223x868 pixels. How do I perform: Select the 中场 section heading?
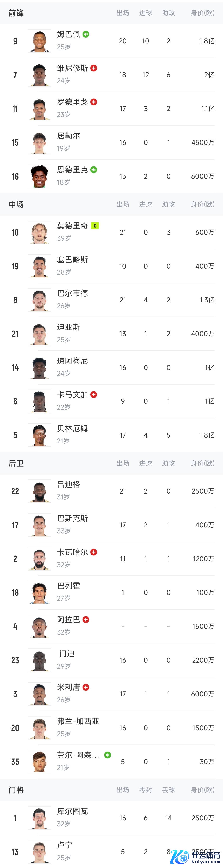(16, 204)
